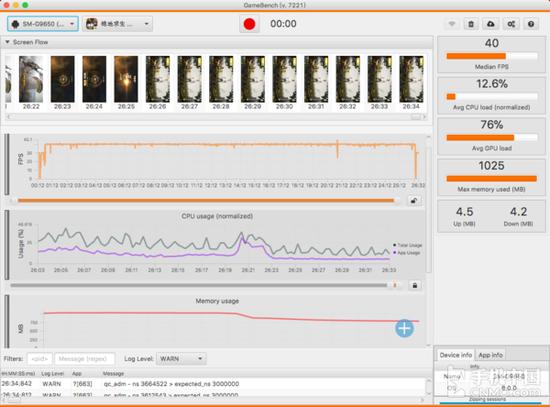Open help with the question mark icon
Viewport: 550px width, 407px height.
(x=531, y=24)
